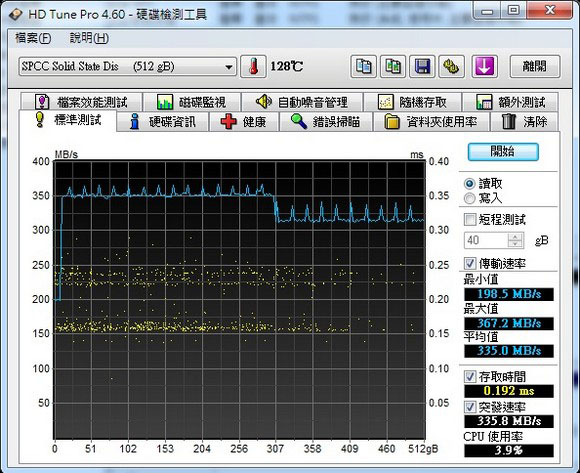Copy info to clipboard icon
Screen dimensions: 580x473
pyautogui.click(x=363, y=67)
